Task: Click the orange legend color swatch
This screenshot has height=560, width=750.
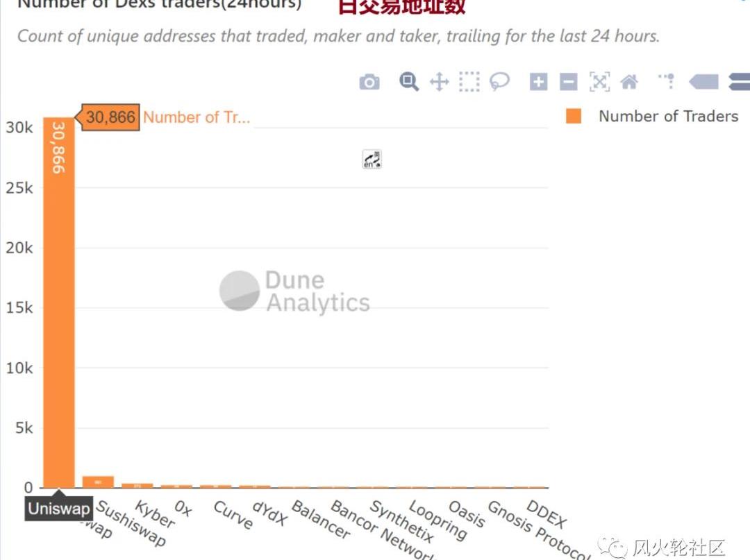Action: (574, 116)
